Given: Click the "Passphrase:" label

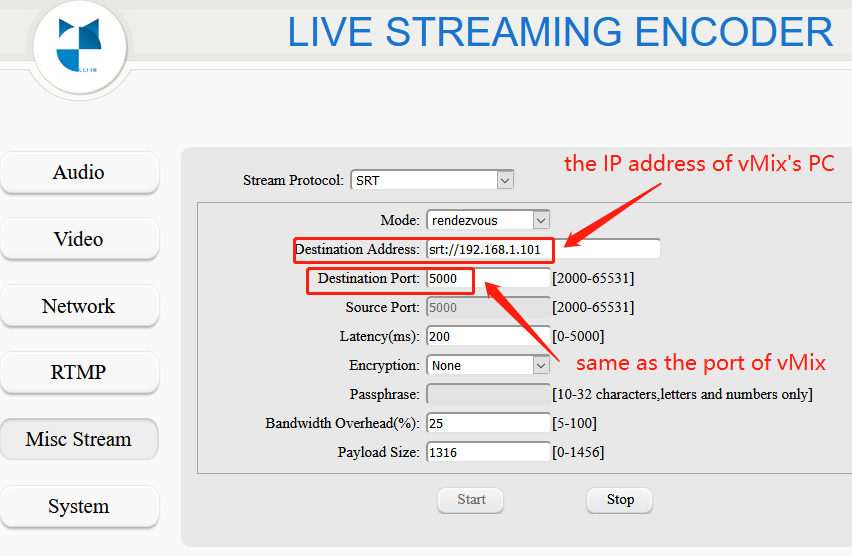Looking at the screenshot, I should click(x=385, y=394).
